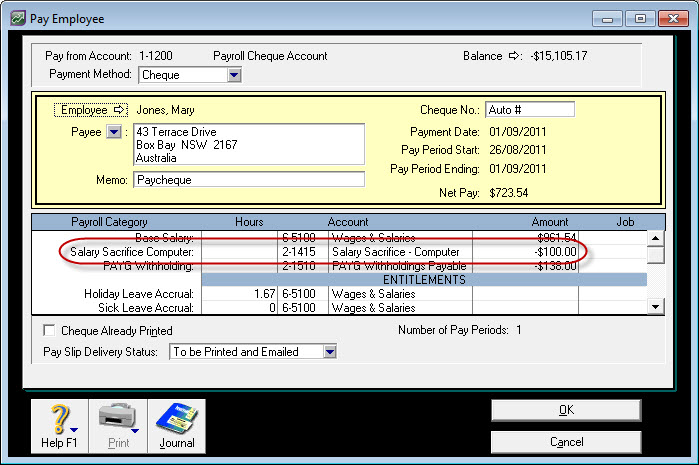Viewport: 699px width, 465px height.
Task: Click the Memo field containing Paycheque
Action: click(x=249, y=180)
